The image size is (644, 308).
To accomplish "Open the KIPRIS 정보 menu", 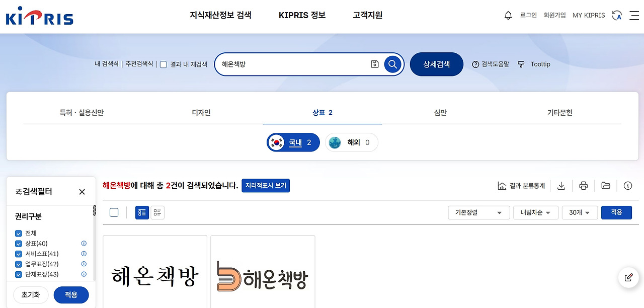I will click(x=302, y=15).
